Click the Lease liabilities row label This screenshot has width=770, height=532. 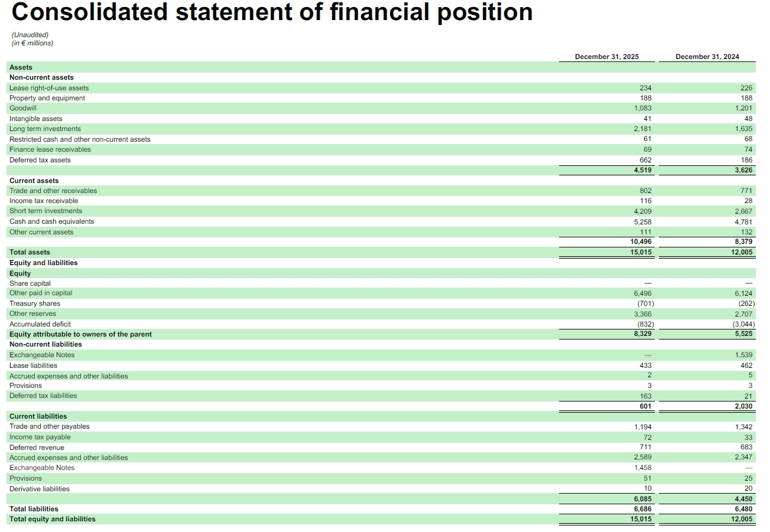coord(33,365)
